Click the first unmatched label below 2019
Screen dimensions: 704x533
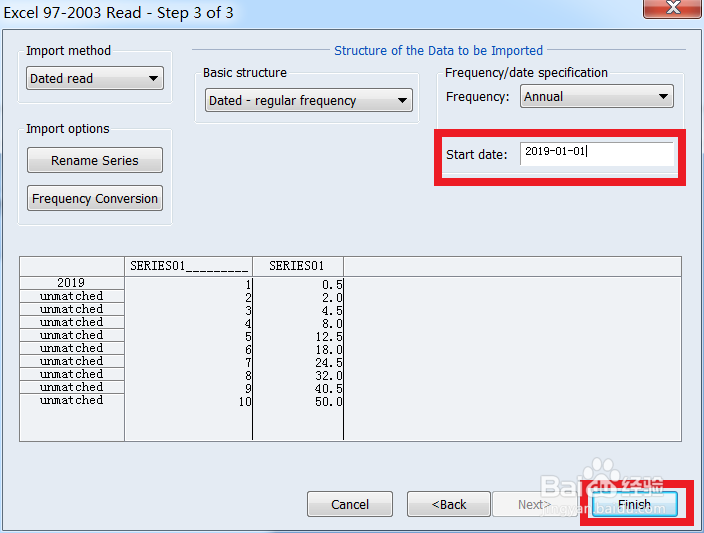click(71, 297)
